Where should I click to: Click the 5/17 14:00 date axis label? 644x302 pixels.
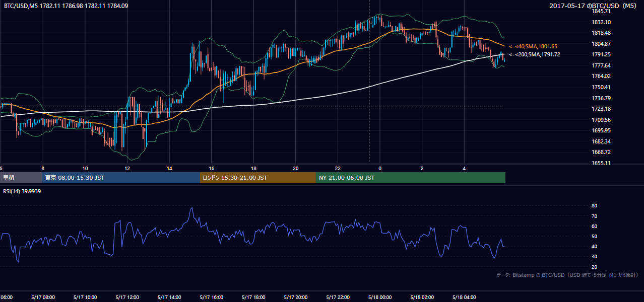point(169,297)
